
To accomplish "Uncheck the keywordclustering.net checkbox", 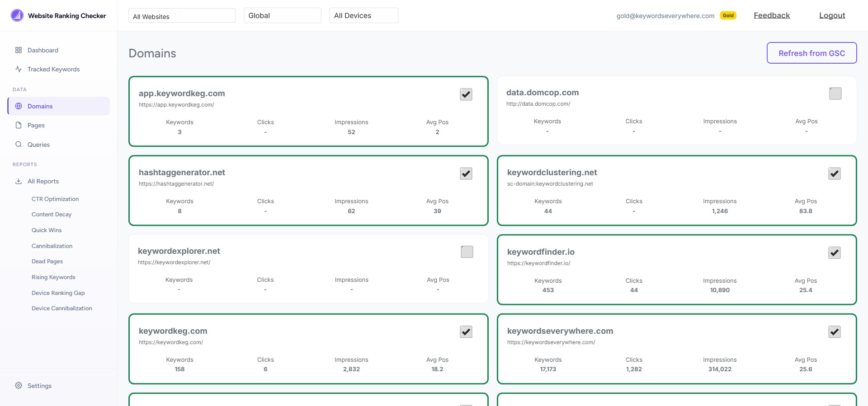I will coord(835,173).
